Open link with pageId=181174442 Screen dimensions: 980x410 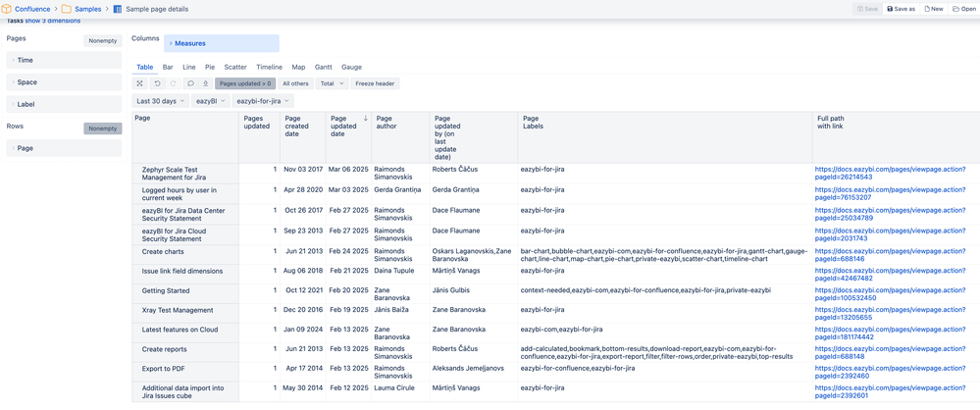(890, 333)
